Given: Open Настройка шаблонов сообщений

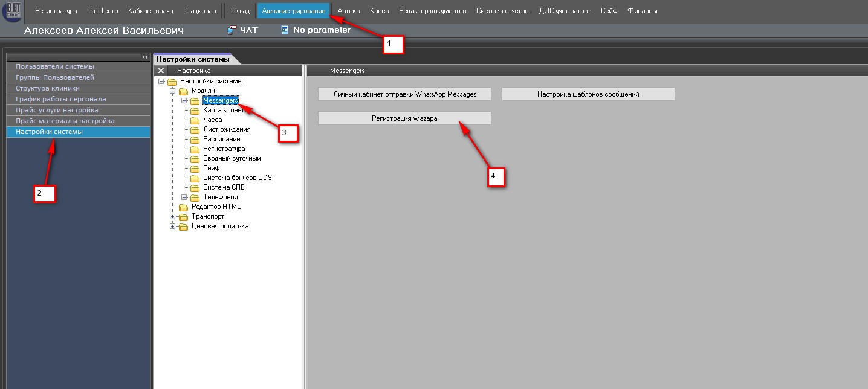Looking at the screenshot, I should point(588,94).
